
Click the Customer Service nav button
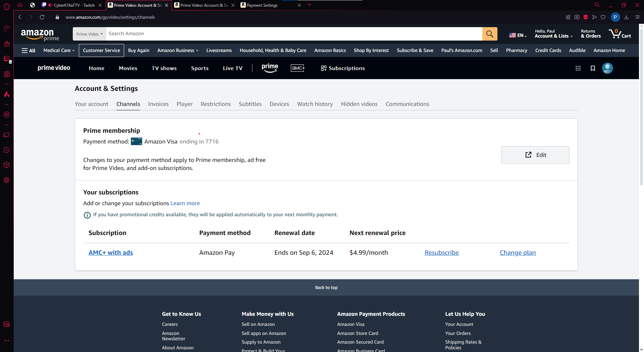(101, 50)
